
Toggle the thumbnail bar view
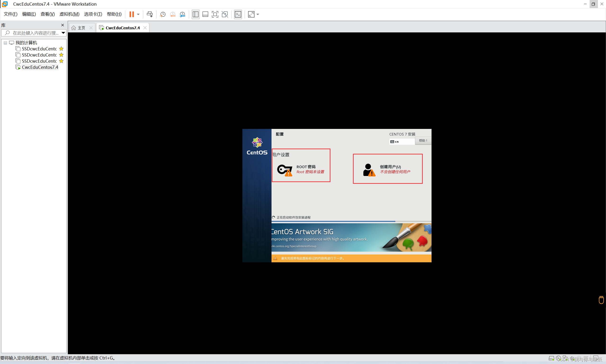point(205,14)
